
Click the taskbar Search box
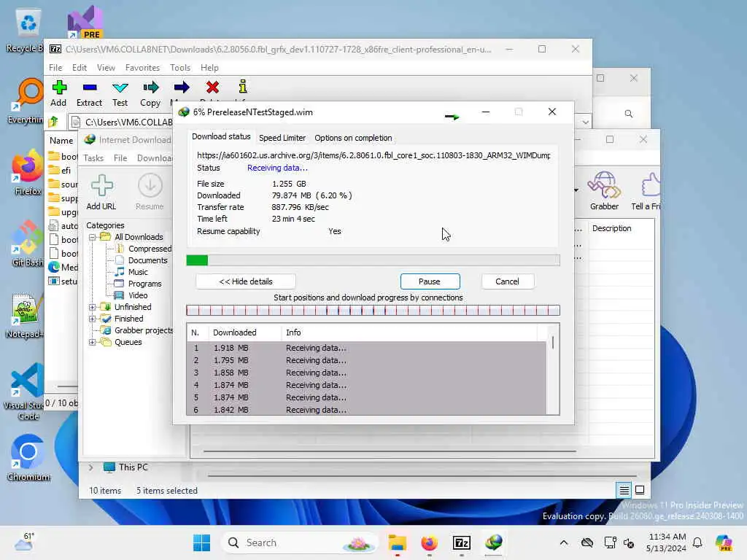pyautogui.click(x=298, y=542)
